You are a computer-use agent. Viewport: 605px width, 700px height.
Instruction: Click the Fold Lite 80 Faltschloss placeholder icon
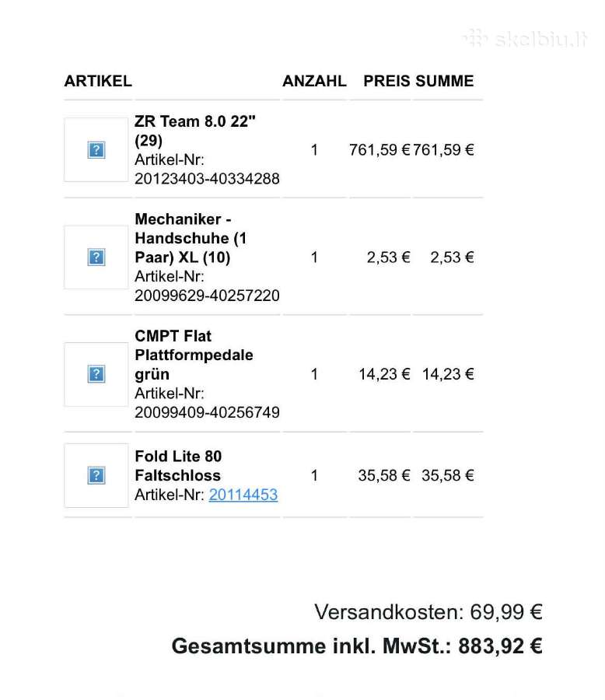pyautogui.click(x=96, y=475)
